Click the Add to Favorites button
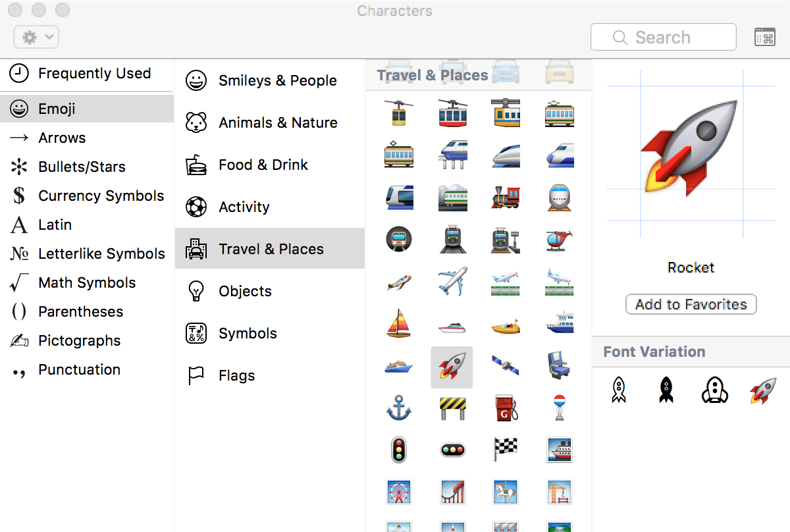This screenshot has height=532, width=790. [x=691, y=304]
